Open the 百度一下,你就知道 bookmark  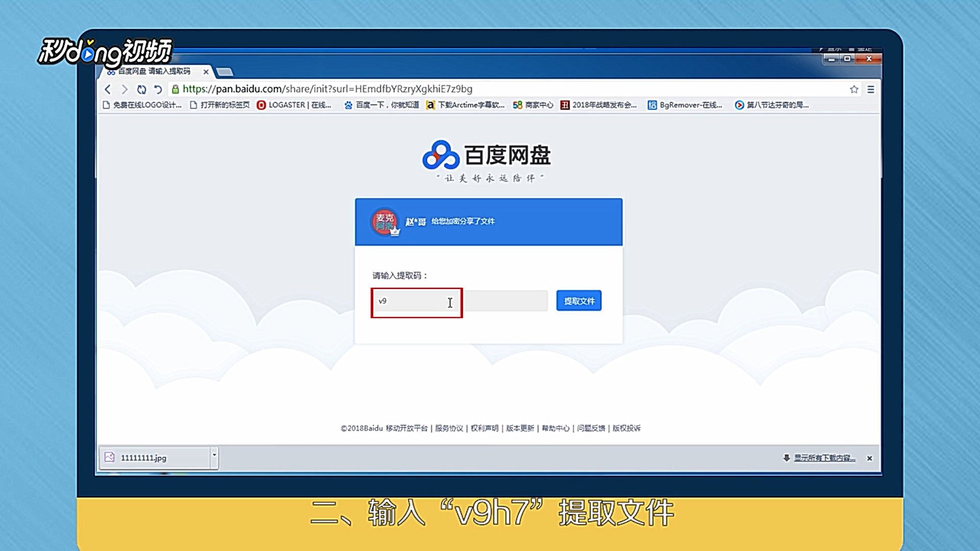pyautogui.click(x=381, y=105)
